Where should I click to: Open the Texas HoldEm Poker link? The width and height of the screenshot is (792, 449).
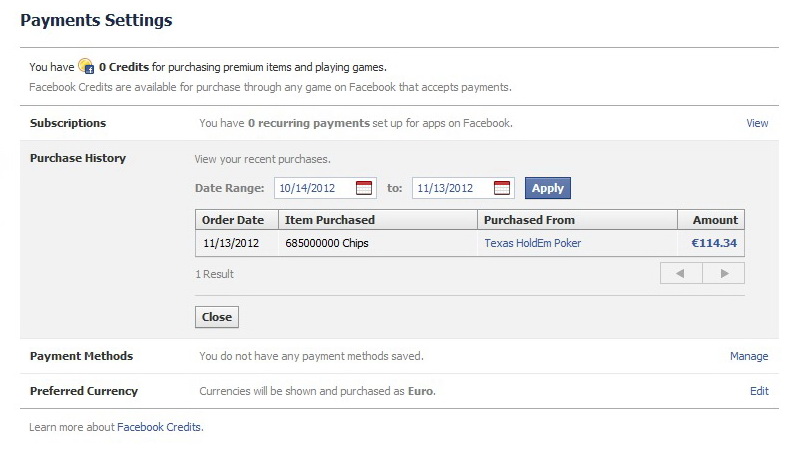[x=532, y=243]
